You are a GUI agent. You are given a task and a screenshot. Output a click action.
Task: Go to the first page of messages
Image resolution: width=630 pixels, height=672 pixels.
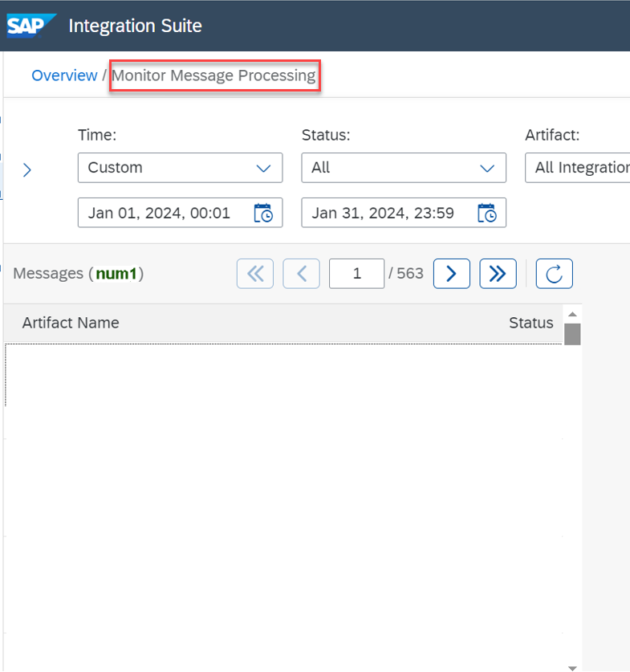pyautogui.click(x=255, y=274)
